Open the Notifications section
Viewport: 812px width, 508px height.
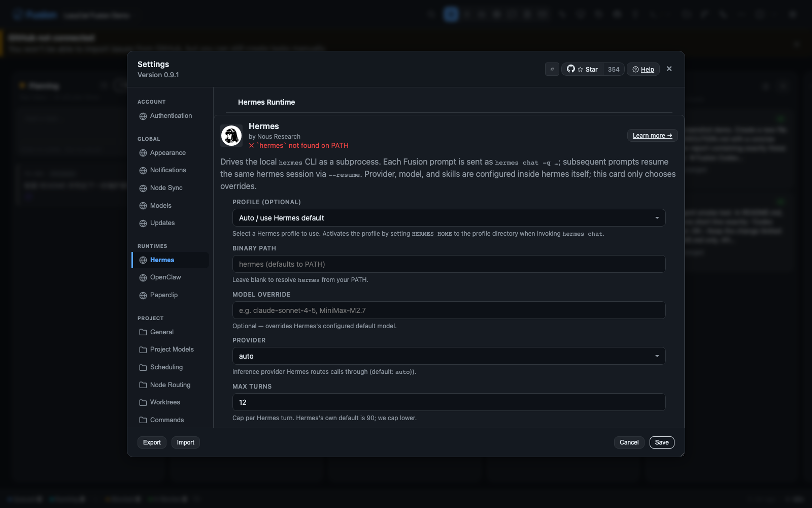tap(171, 170)
